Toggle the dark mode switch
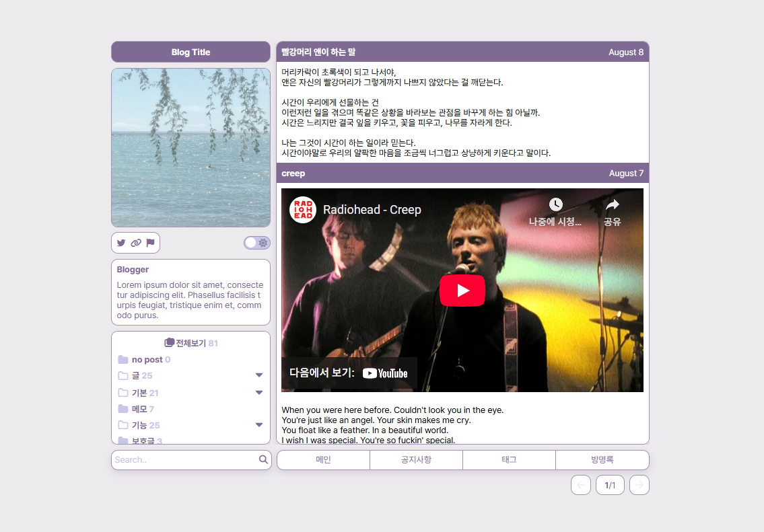 tap(256, 243)
